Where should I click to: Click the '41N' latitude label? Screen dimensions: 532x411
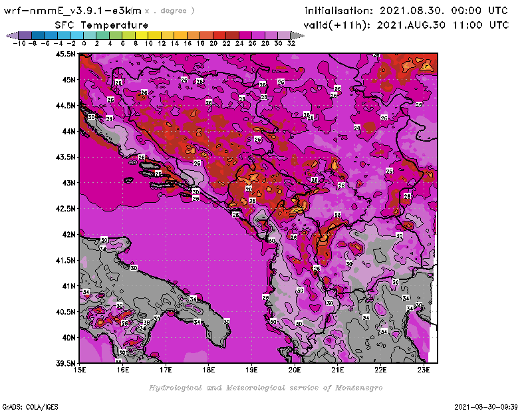(x=68, y=286)
